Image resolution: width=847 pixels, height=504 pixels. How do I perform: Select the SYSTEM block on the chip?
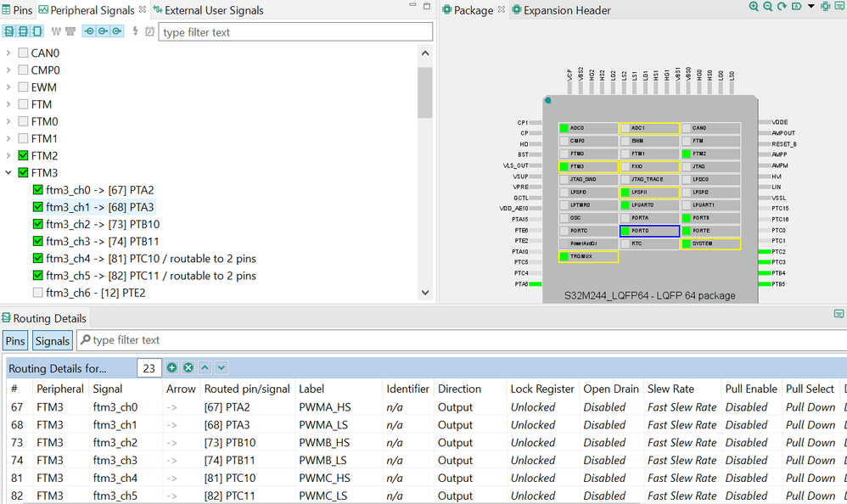710,244
